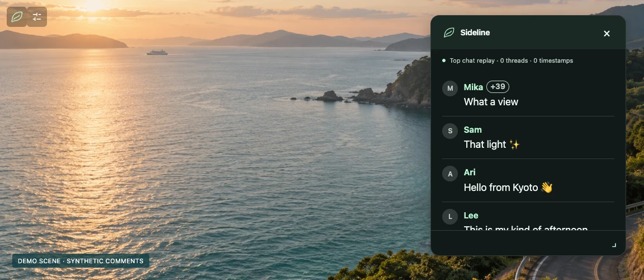Select the username Sam

[473, 130]
